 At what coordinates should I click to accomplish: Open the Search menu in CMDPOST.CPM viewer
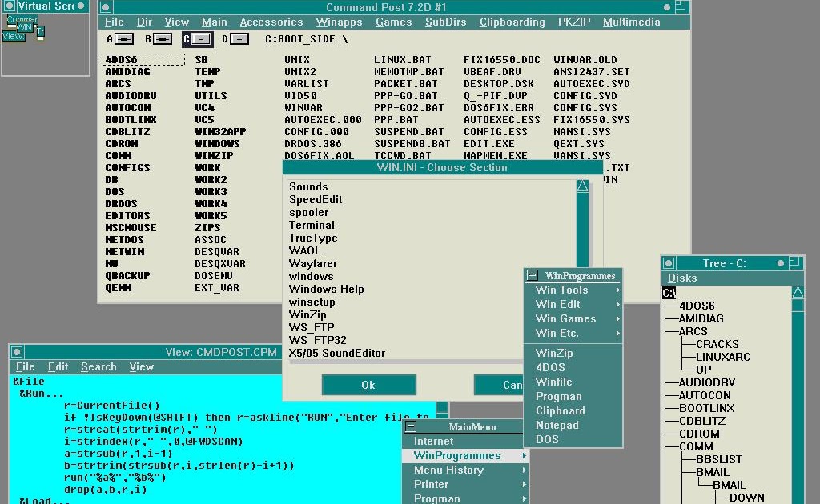click(x=98, y=366)
